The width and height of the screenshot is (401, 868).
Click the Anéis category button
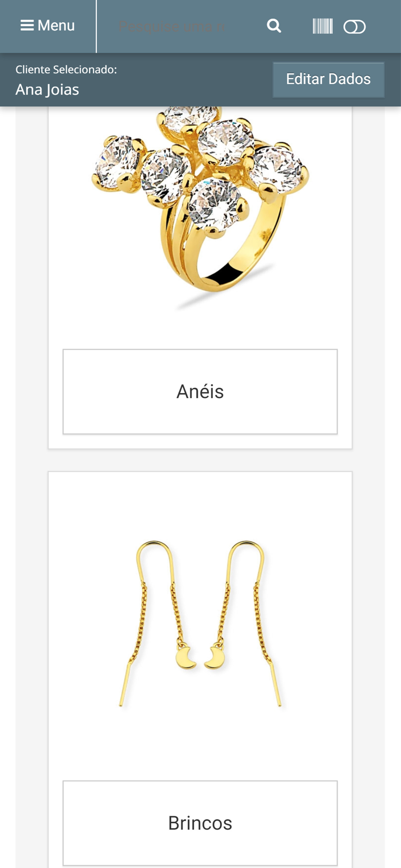point(200,391)
